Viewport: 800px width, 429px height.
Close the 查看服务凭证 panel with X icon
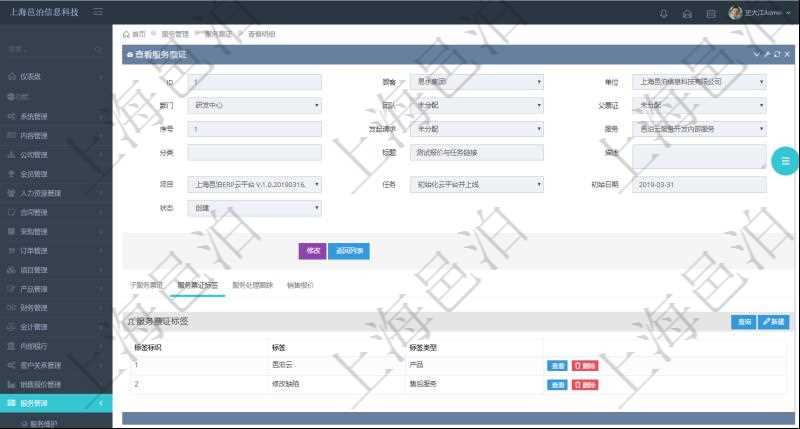point(787,54)
